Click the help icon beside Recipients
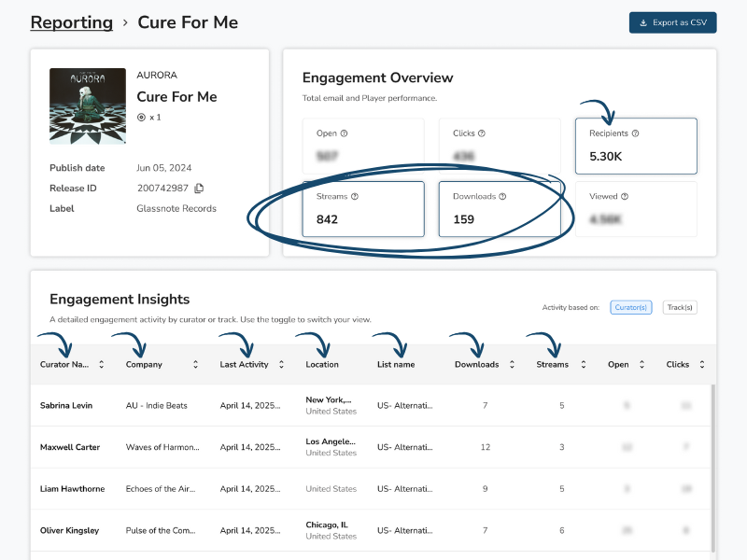The height and width of the screenshot is (560, 747). 636,133
